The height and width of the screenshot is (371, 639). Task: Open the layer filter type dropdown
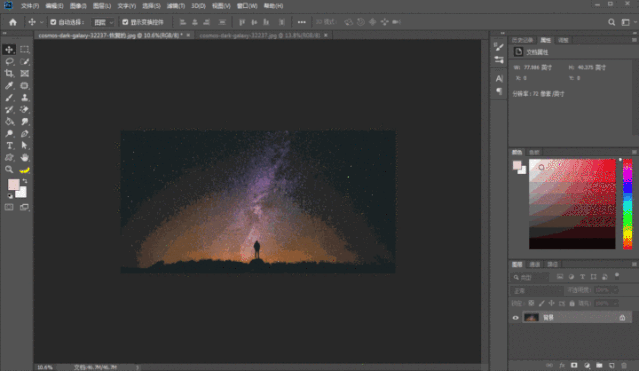[x=530, y=277]
